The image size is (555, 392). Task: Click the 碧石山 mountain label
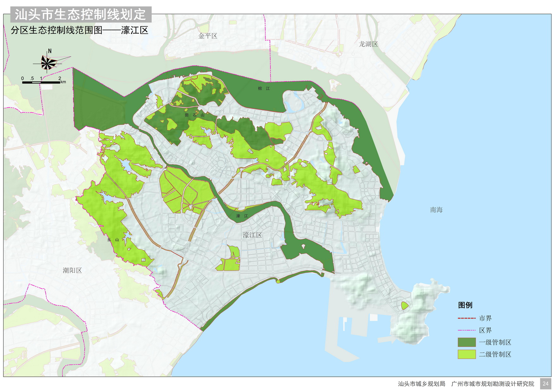point(194,115)
